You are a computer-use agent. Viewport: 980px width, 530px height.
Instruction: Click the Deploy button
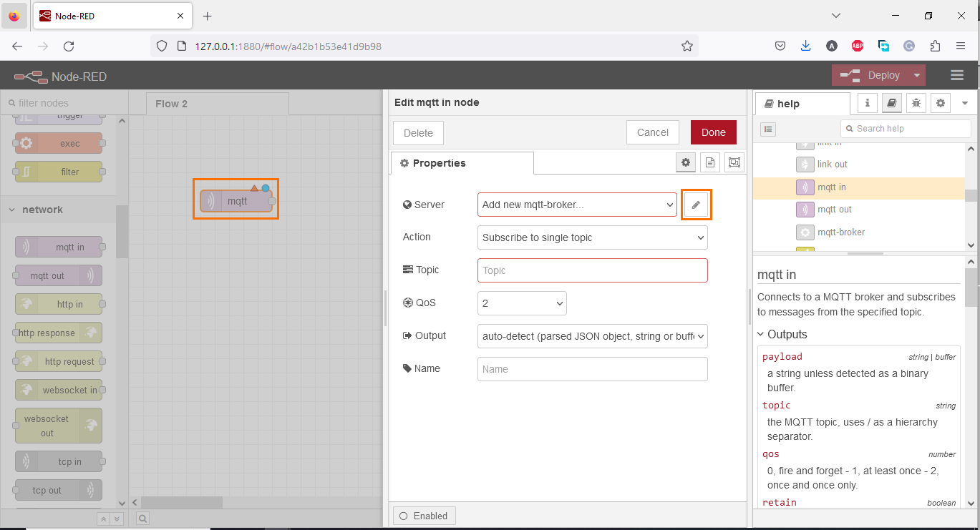[870, 75]
